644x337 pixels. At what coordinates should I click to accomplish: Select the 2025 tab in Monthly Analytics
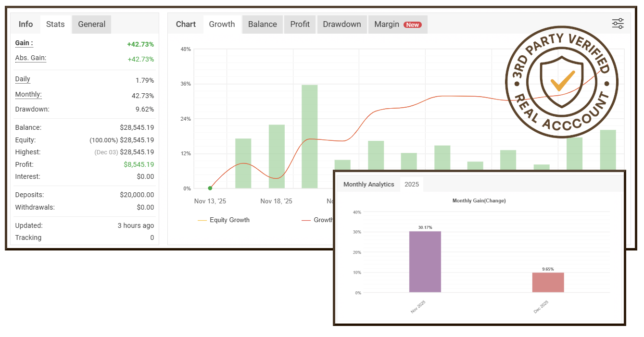411,184
